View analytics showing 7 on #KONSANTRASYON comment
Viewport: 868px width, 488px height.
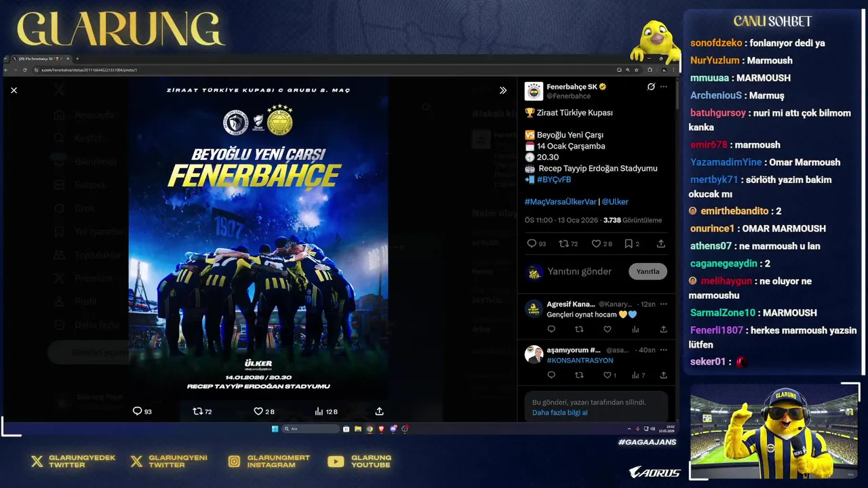[x=638, y=375]
